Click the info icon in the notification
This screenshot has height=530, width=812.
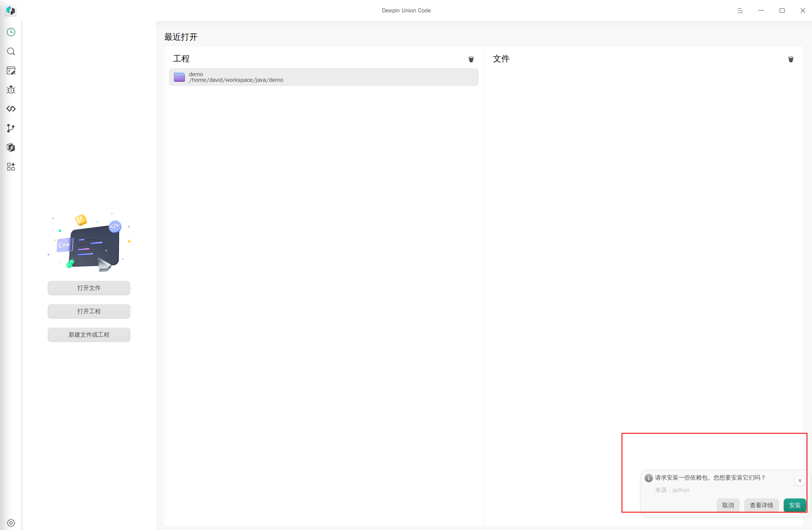click(649, 478)
